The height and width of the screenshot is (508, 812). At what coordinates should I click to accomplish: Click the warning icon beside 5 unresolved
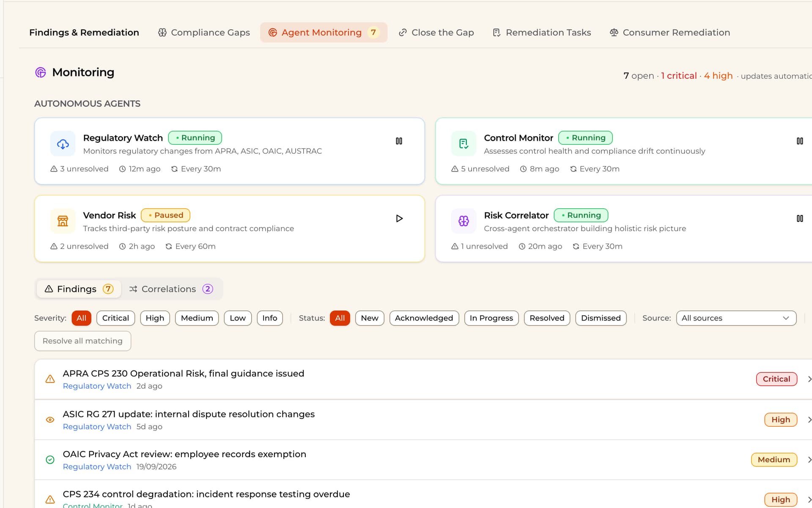click(x=455, y=169)
